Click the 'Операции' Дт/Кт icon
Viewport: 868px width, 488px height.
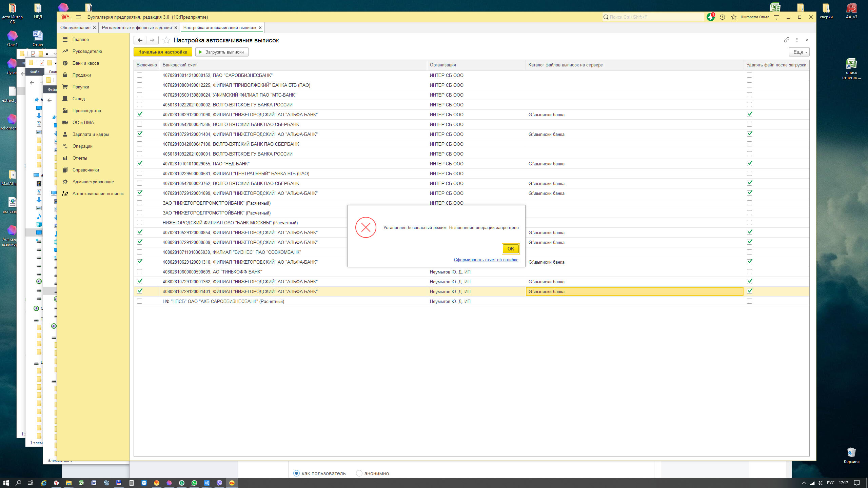pos(65,146)
